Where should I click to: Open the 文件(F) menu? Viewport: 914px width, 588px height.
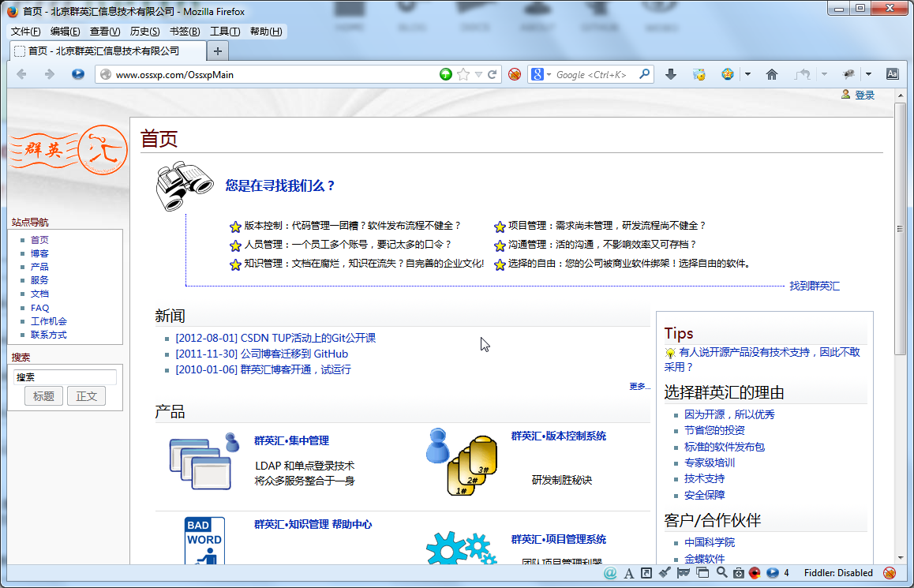pos(25,32)
